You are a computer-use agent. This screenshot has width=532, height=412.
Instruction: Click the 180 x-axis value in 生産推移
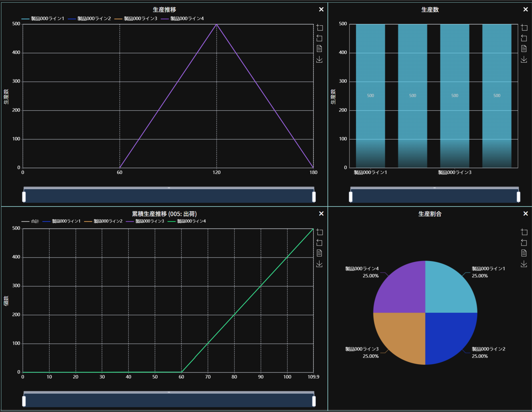pyautogui.click(x=313, y=172)
